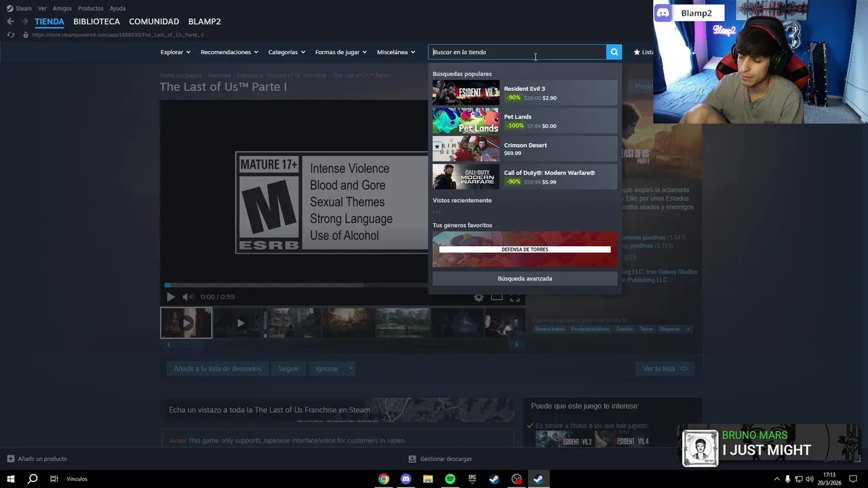Select the first trailer thumbnail
The width and height of the screenshot is (868, 488).
[x=186, y=323]
